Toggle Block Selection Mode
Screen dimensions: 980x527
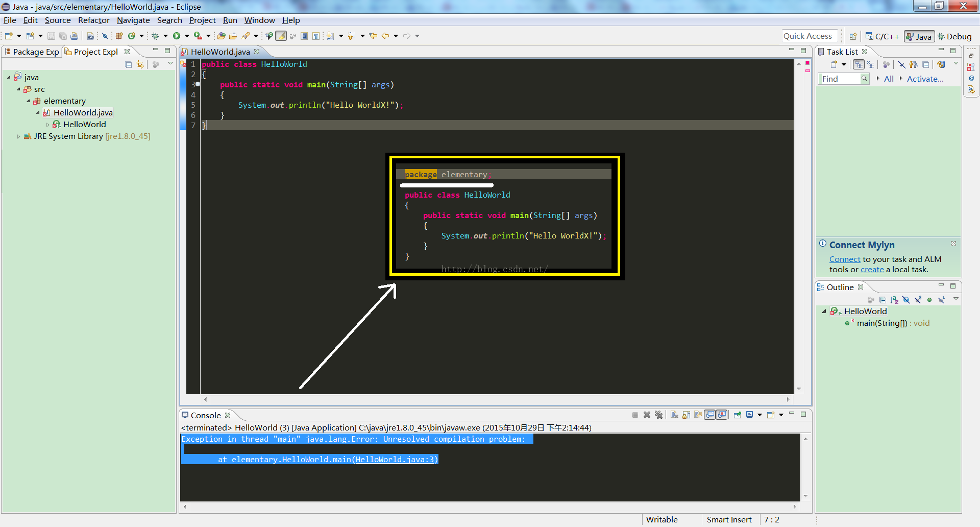point(304,36)
